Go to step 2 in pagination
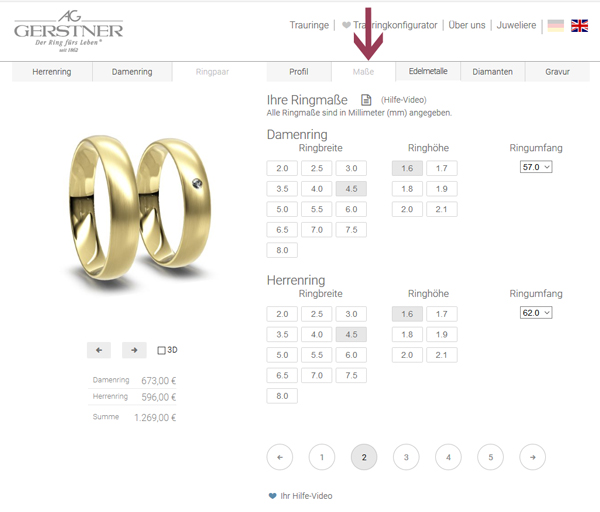600x512 pixels. pos(364,457)
